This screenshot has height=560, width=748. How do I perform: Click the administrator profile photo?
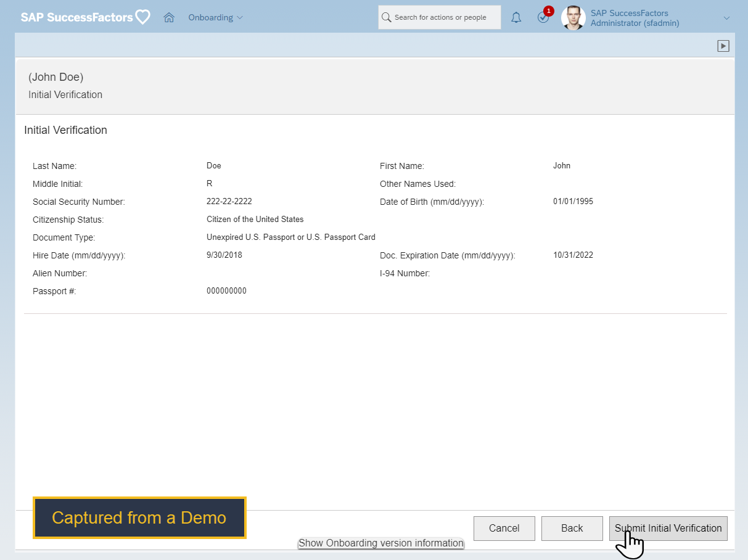pyautogui.click(x=573, y=18)
